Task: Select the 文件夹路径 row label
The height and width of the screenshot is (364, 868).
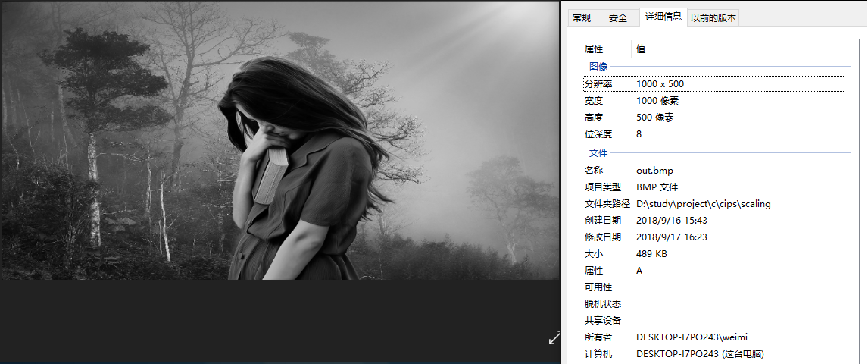Action: [607, 204]
